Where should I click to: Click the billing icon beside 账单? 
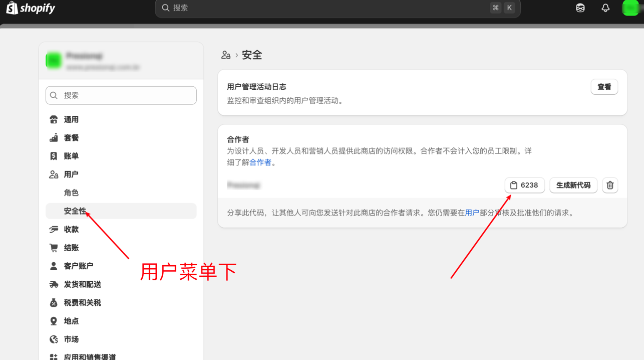point(54,156)
